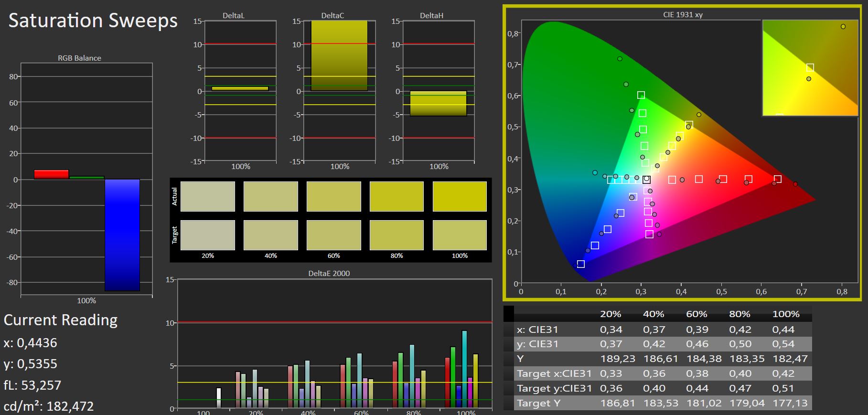Pick the Target 60% saturation swatch

(x=334, y=235)
